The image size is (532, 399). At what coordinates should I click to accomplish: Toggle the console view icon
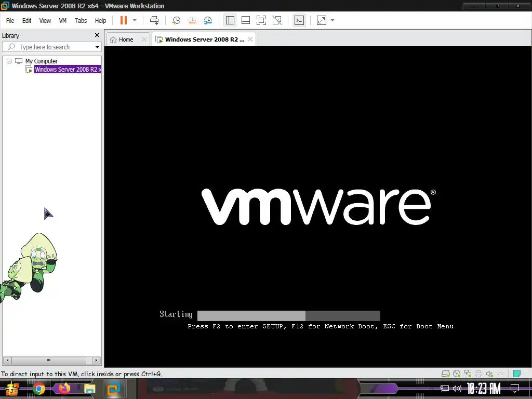299,20
